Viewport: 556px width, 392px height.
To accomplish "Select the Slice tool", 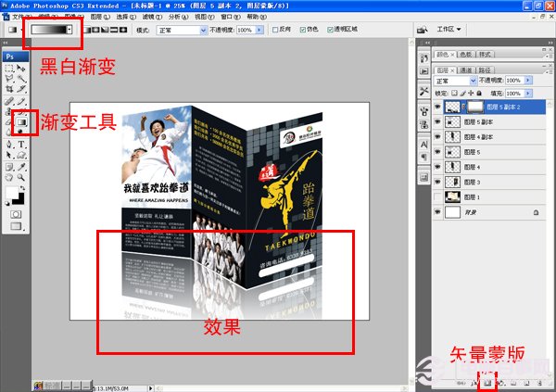I will coord(21,89).
